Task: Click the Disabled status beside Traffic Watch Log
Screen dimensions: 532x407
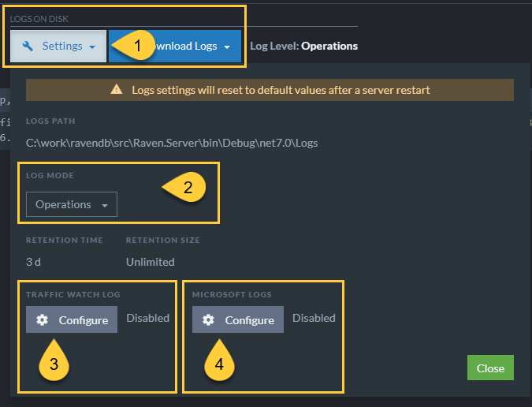Action: (x=148, y=318)
